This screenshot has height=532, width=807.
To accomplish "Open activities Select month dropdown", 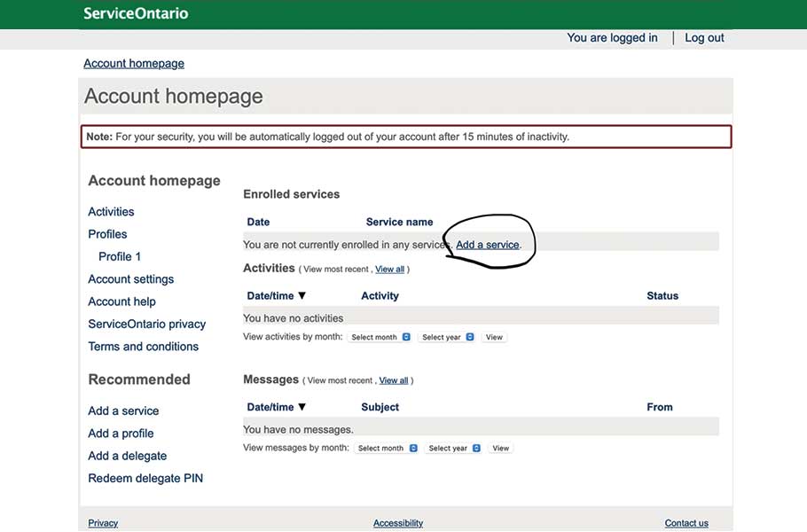I will [x=380, y=337].
